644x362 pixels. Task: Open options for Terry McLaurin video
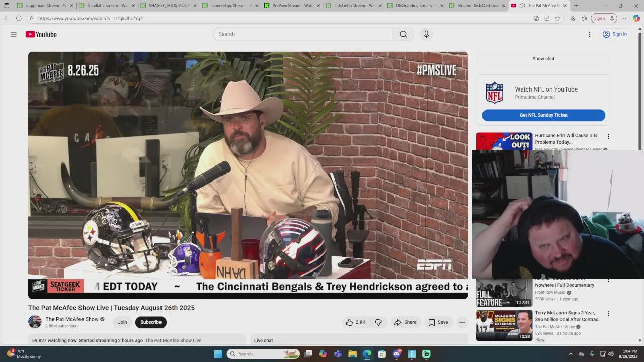608,314
